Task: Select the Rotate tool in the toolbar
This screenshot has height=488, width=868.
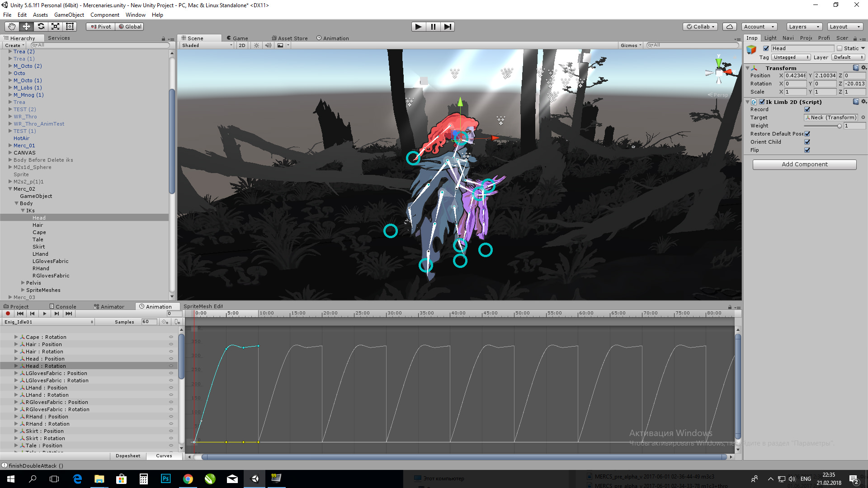Action: click(41, 26)
